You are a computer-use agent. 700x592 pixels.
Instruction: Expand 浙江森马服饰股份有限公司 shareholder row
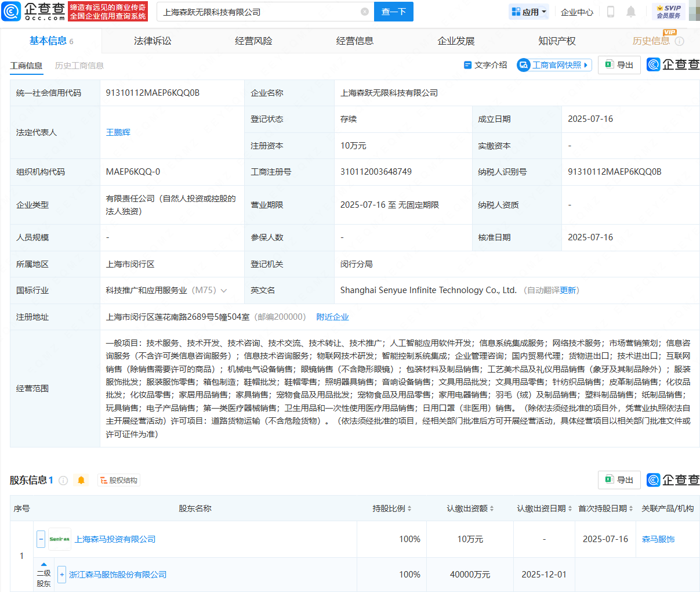[61, 575]
